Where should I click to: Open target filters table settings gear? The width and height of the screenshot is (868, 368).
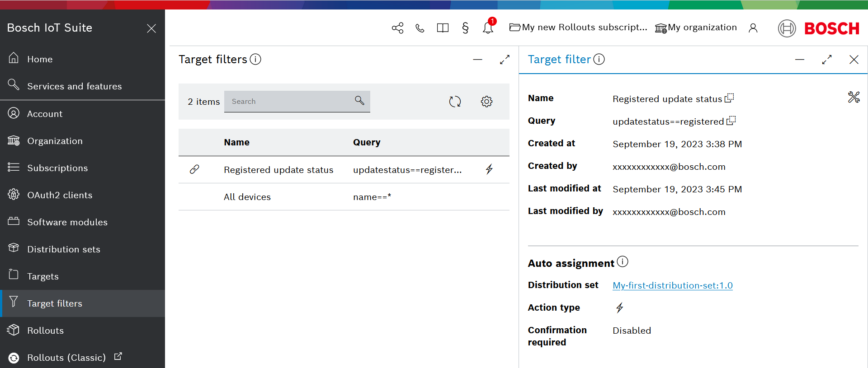point(486,102)
